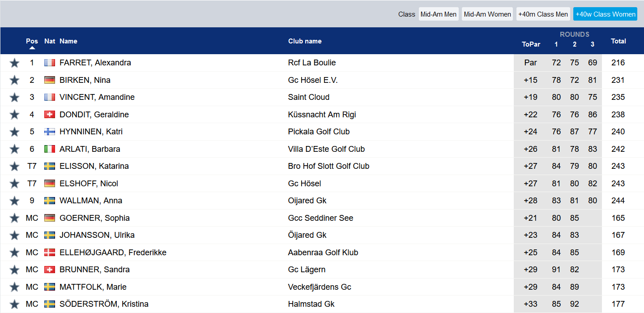Image resolution: width=644 pixels, height=313 pixels.
Task: Click BIRKEN's ToPar value +15
Action: 531,80
